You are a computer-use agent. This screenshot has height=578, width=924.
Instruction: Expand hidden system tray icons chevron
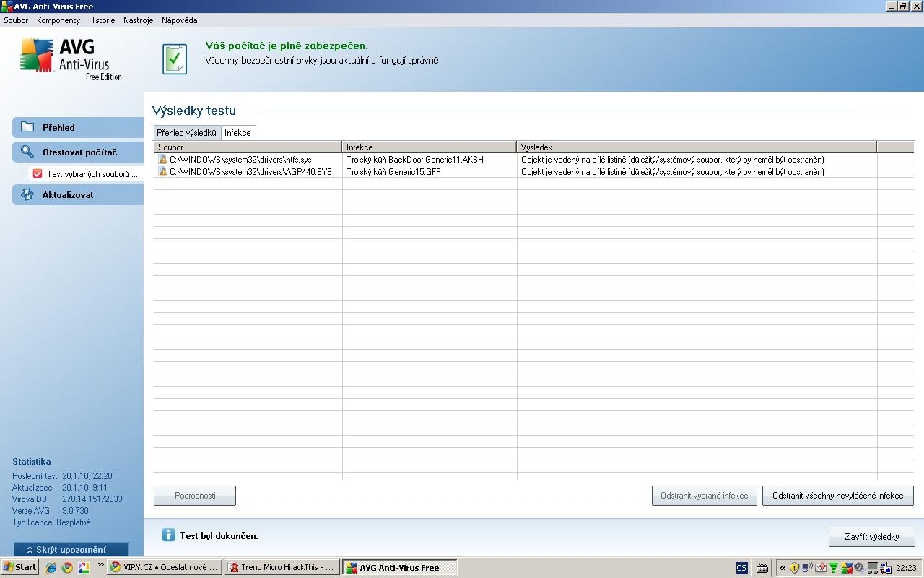[x=783, y=568]
